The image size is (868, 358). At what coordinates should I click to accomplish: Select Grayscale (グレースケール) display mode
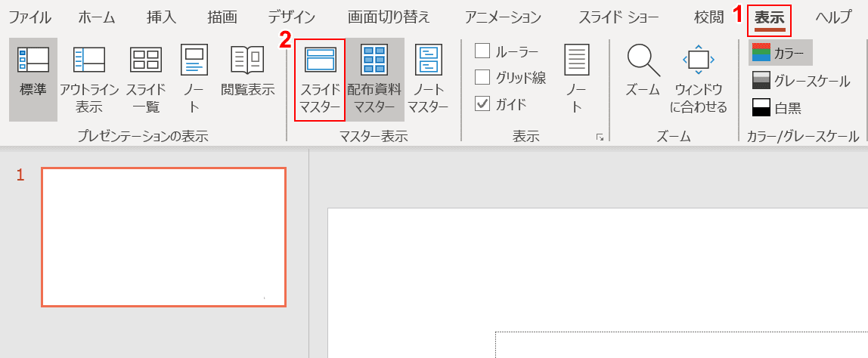[801, 81]
